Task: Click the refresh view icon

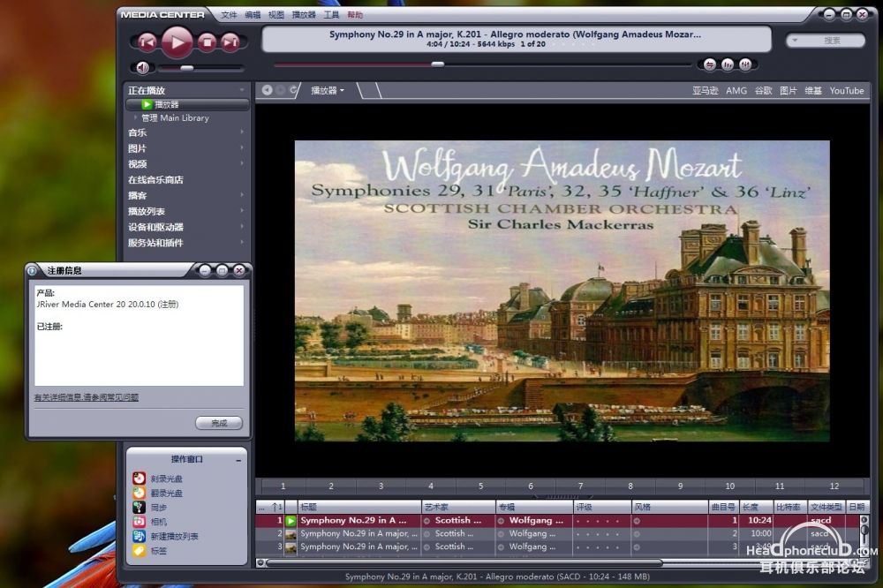Action: 293,90
